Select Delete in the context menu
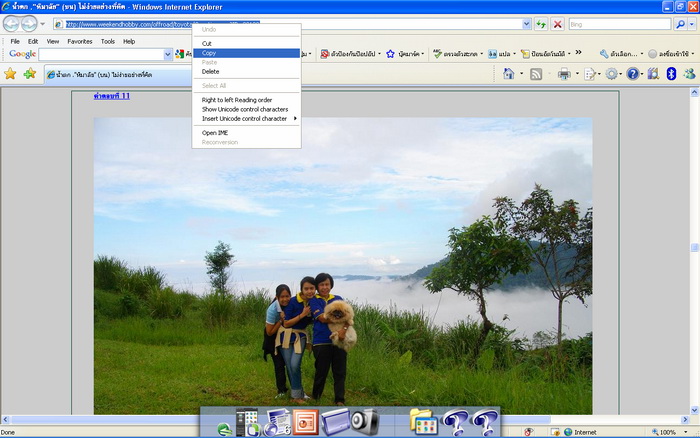Screen dimensions: 700x438 (211, 72)
